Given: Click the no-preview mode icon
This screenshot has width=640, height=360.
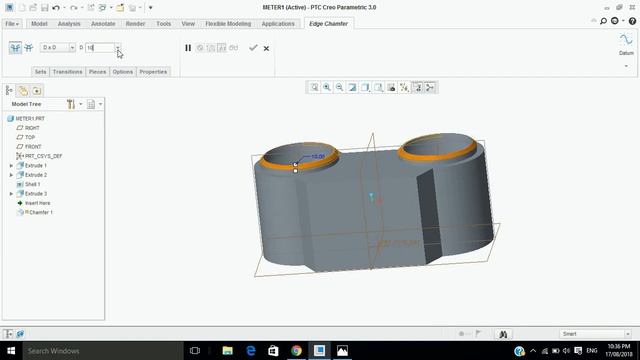Looking at the screenshot, I should tap(200, 48).
